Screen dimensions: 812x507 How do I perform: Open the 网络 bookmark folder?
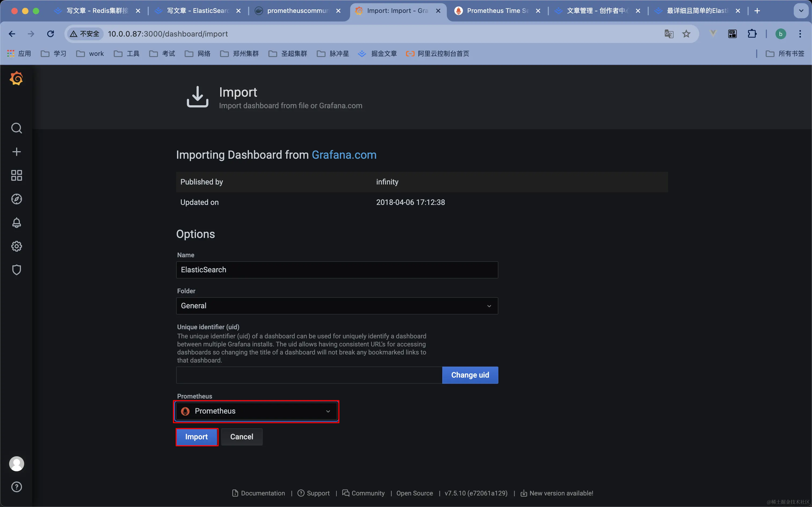click(198, 54)
